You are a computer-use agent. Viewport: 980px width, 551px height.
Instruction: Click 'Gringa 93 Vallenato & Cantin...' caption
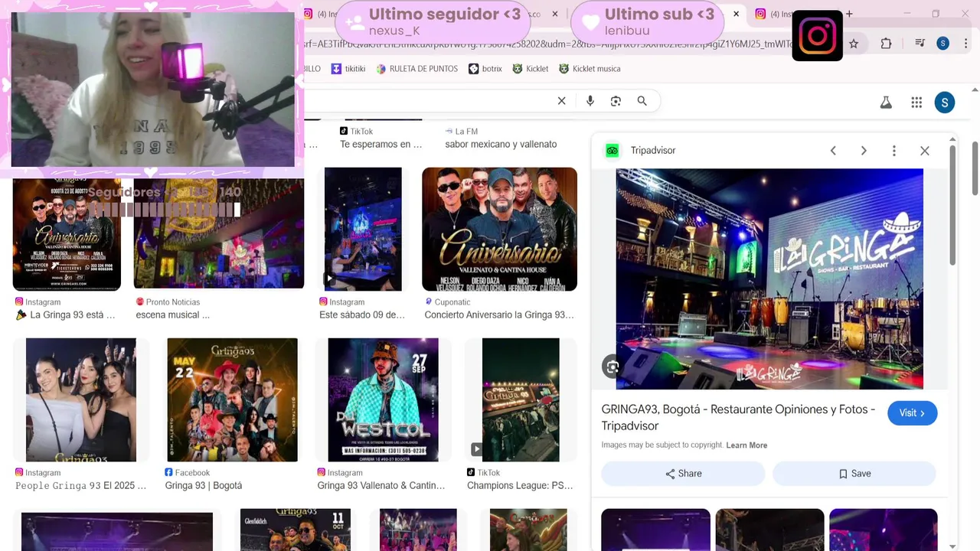[381, 486]
